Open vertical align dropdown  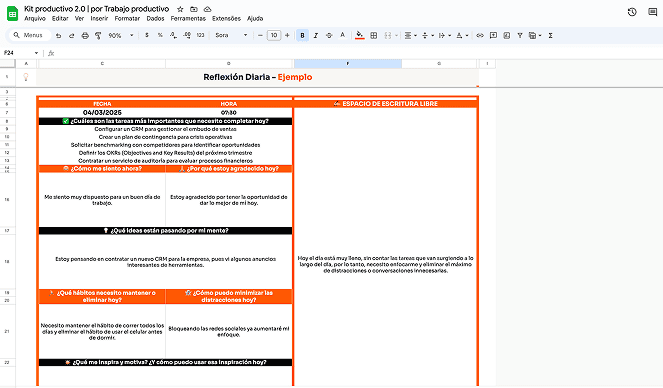(x=427, y=36)
